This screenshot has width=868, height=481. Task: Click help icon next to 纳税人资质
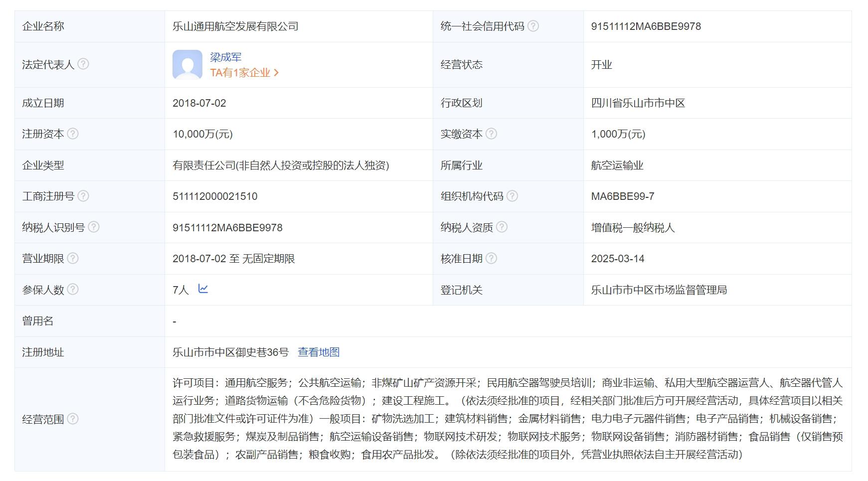(x=502, y=227)
